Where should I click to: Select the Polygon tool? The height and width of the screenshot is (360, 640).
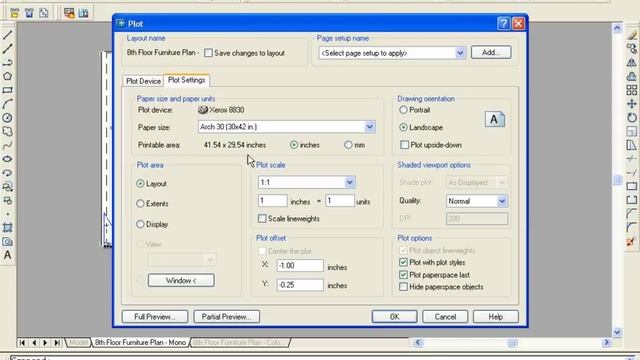tap(7, 76)
